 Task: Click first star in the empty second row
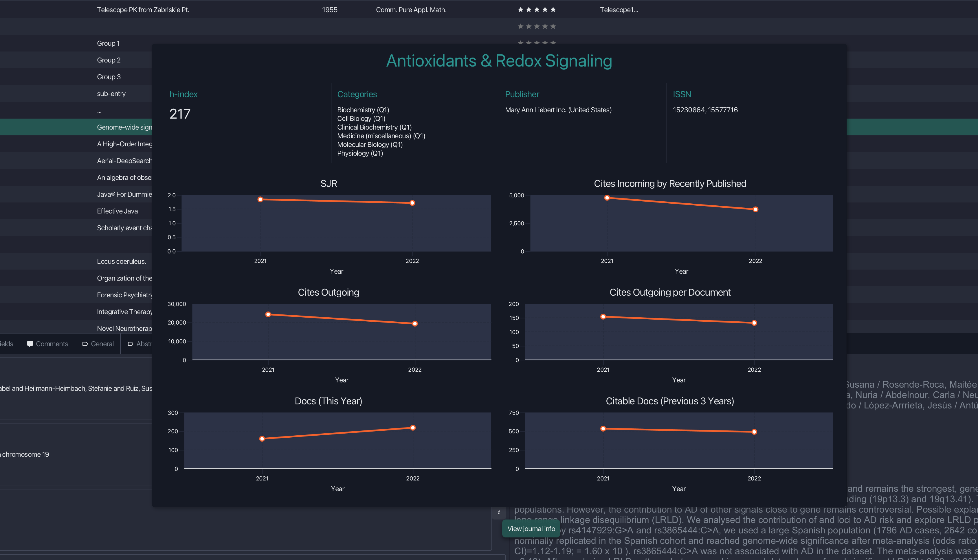coord(520,27)
